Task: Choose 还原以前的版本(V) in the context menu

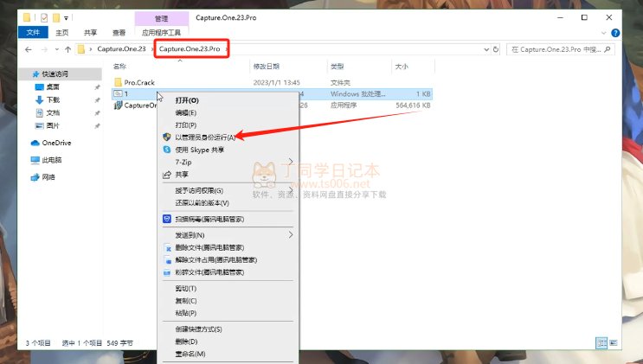Action: pos(202,203)
